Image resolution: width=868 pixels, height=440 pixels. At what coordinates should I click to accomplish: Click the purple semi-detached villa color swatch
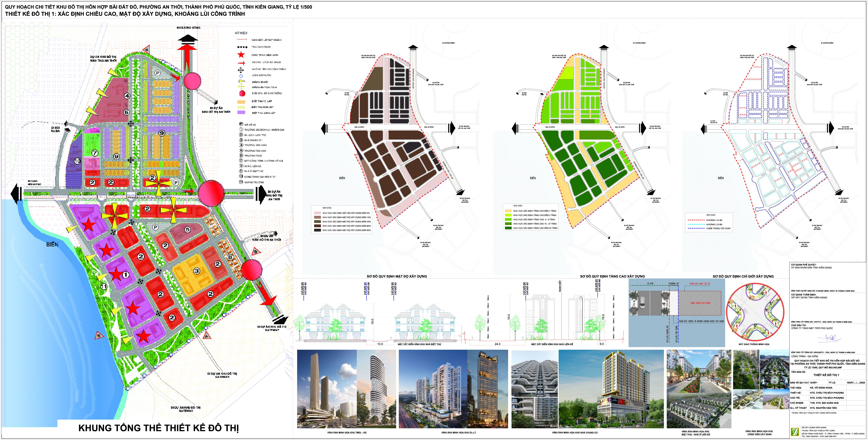pos(241,113)
